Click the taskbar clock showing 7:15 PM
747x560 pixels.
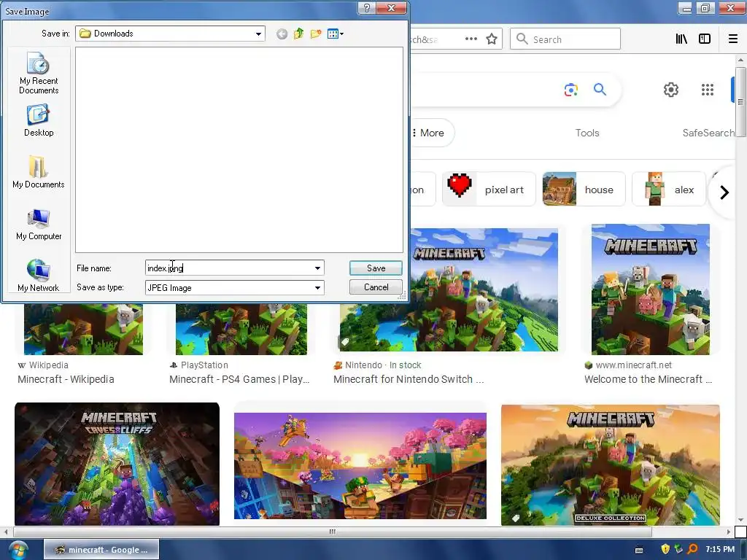[x=720, y=549]
